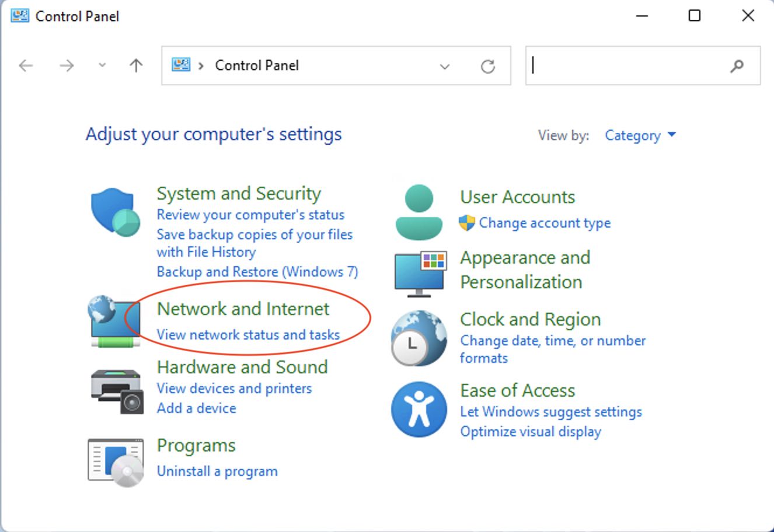This screenshot has height=532, width=774.
Task: Click Optimize visual display
Action: [531, 432]
